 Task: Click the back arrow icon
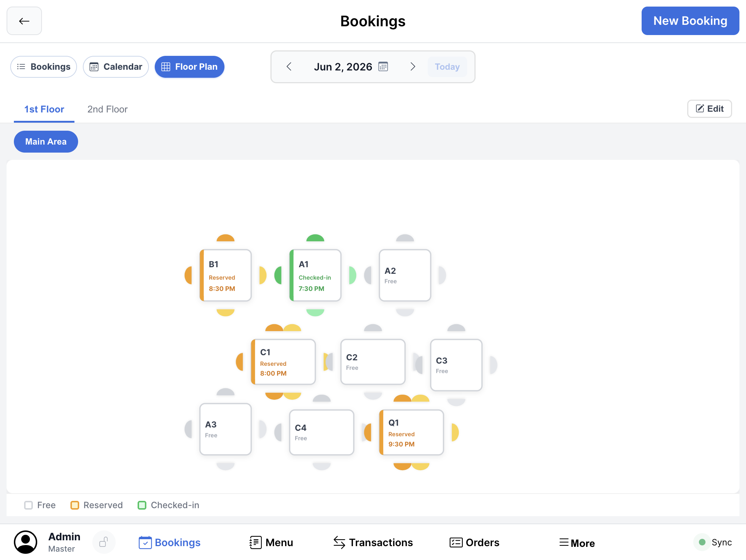click(x=24, y=21)
